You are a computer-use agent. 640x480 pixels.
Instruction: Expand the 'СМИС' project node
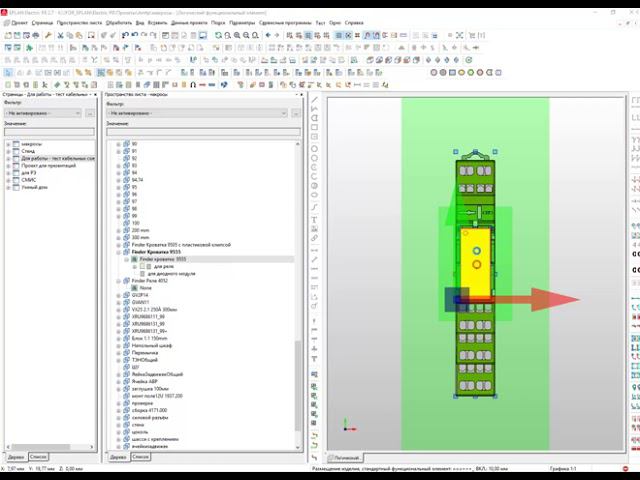coord(8,180)
